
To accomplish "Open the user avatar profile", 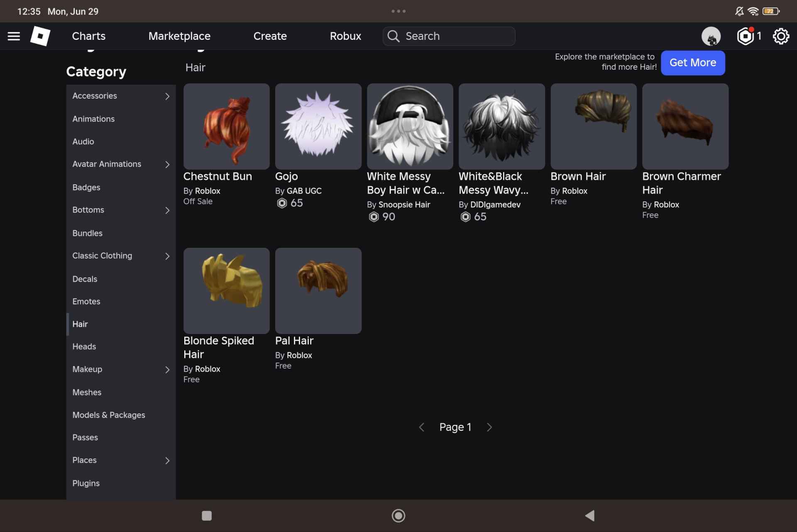I will click(711, 36).
